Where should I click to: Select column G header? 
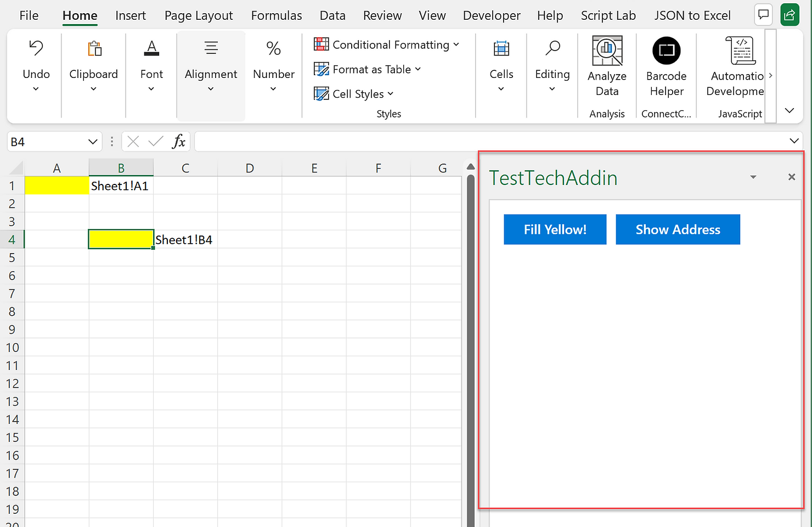pos(437,168)
